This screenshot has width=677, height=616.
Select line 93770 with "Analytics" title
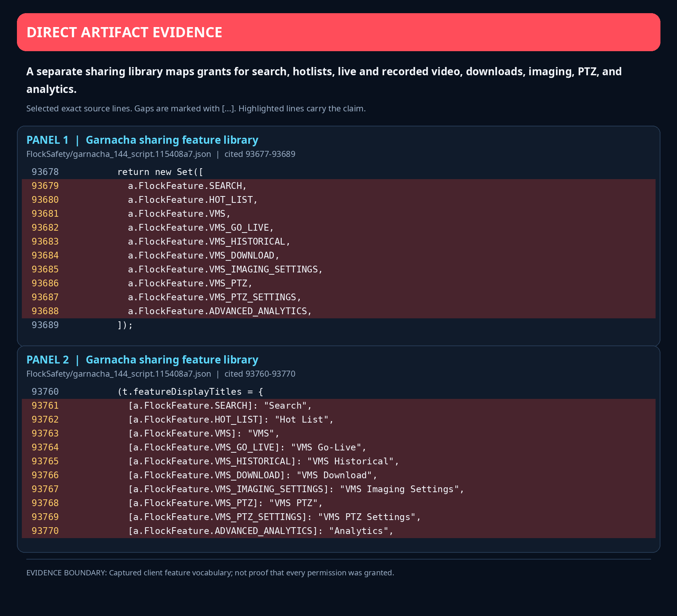click(338, 531)
